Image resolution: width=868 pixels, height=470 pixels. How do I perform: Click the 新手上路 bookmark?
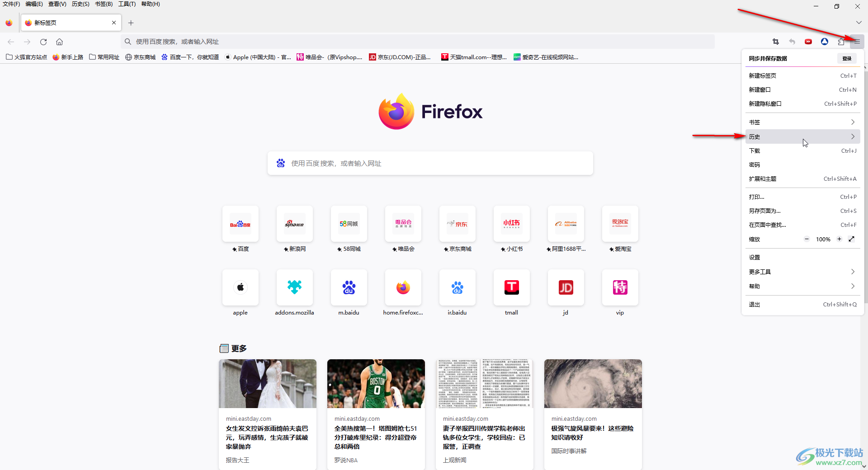68,57
